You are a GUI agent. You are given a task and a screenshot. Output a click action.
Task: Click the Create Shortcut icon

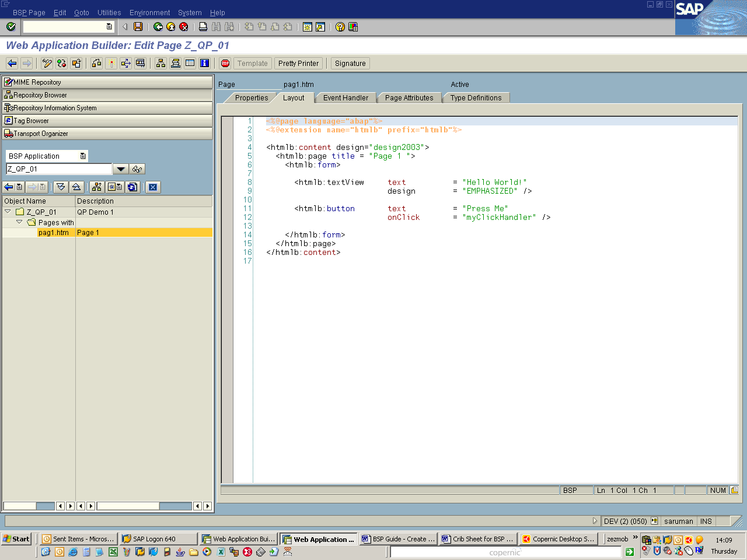coord(320,27)
